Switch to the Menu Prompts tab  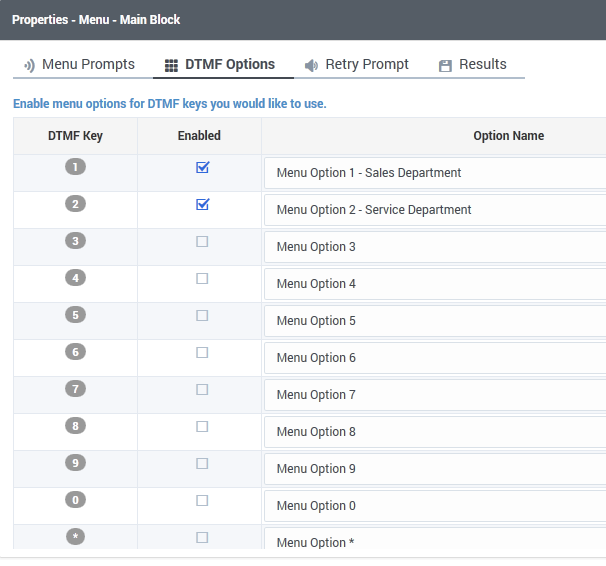point(79,64)
